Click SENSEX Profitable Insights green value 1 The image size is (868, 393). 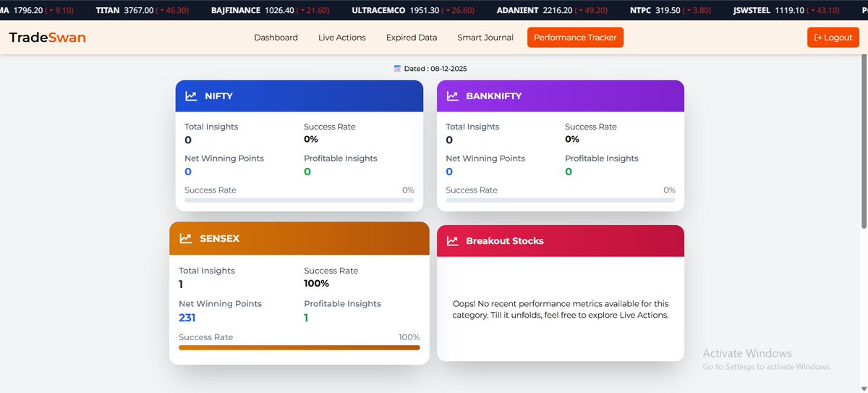(x=306, y=318)
